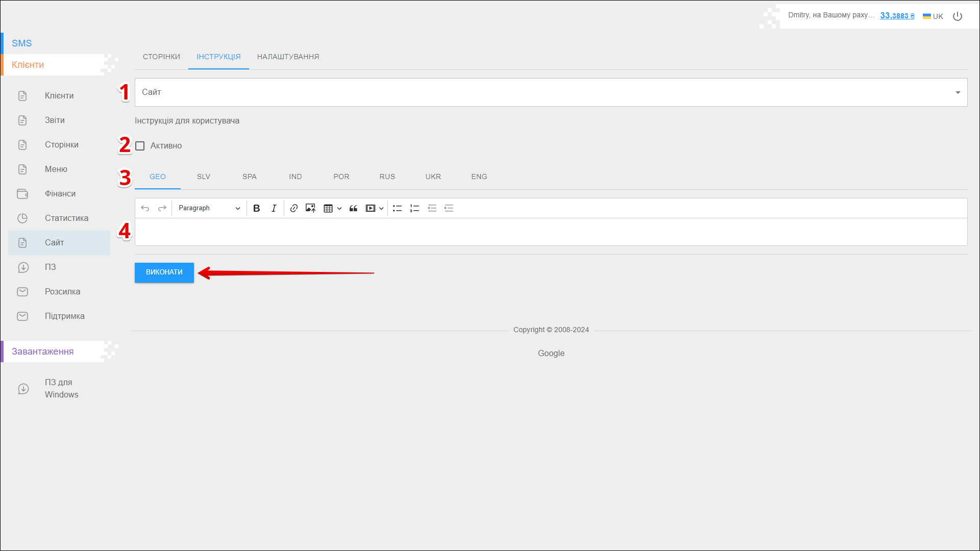Image resolution: width=980 pixels, height=551 pixels.
Task: Click the upload image icon
Action: (310, 208)
